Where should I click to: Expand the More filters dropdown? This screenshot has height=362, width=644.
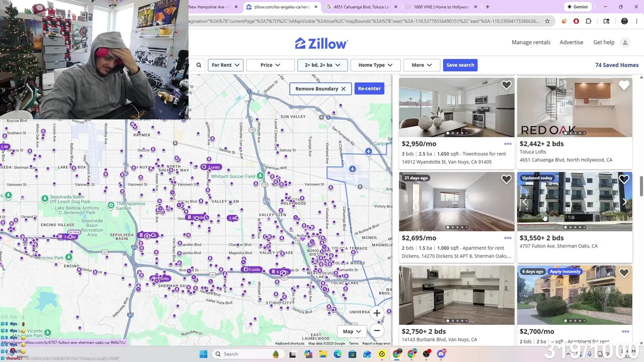(422, 65)
